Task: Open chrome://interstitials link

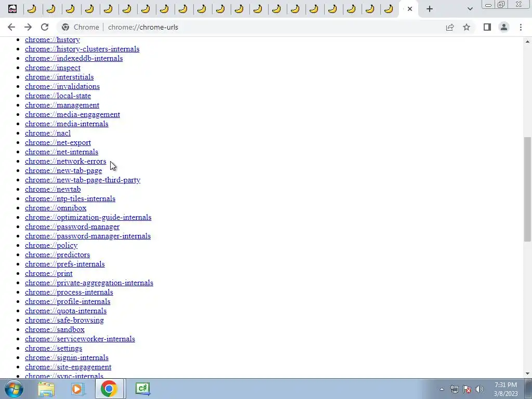Action: [59, 77]
